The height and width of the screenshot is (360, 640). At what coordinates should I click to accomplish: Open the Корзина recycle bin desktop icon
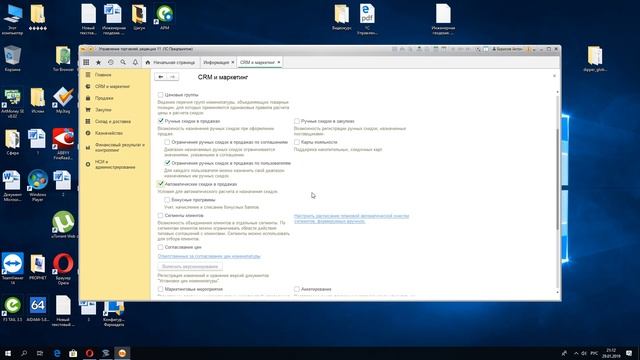(13, 59)
